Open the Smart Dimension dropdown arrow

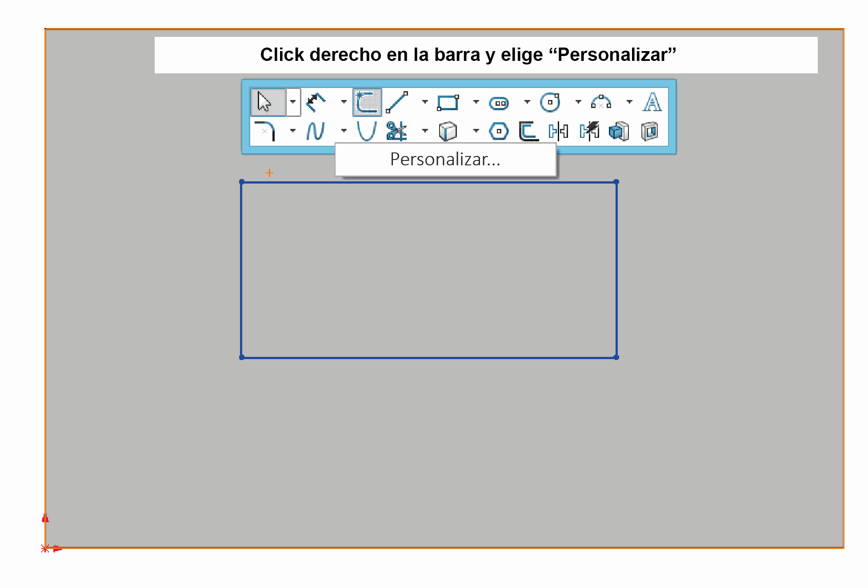click(344, 102)
